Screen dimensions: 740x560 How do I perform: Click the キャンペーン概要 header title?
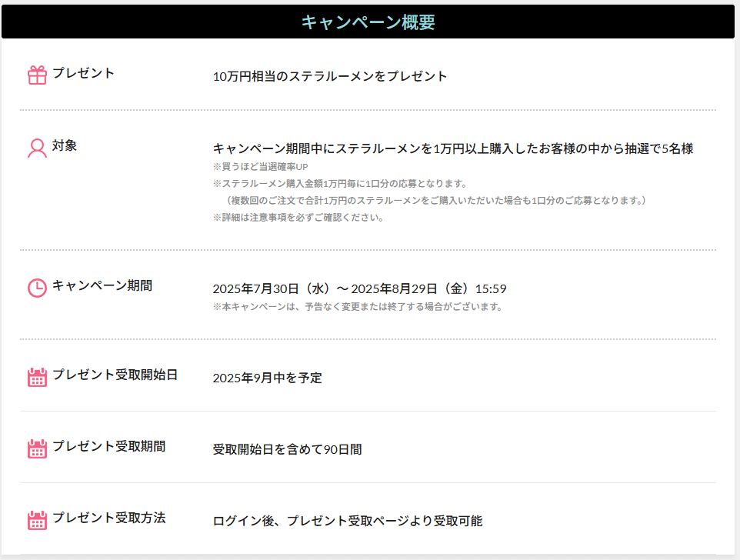368,22
